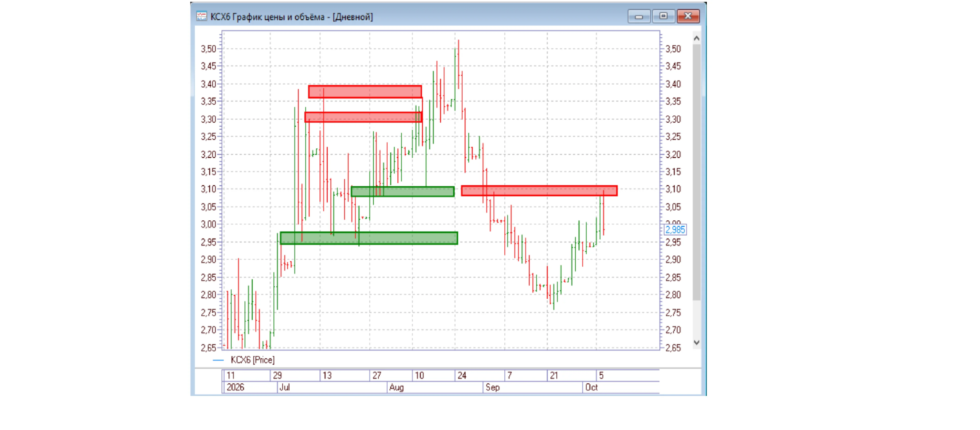Click the KCX6 [Price] legend label

click(x=253, y=360)
